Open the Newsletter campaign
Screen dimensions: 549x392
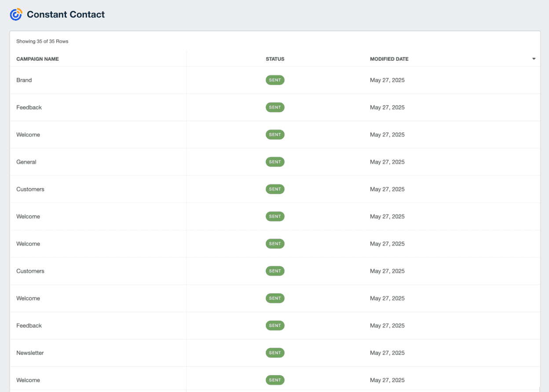click(30, 352)
